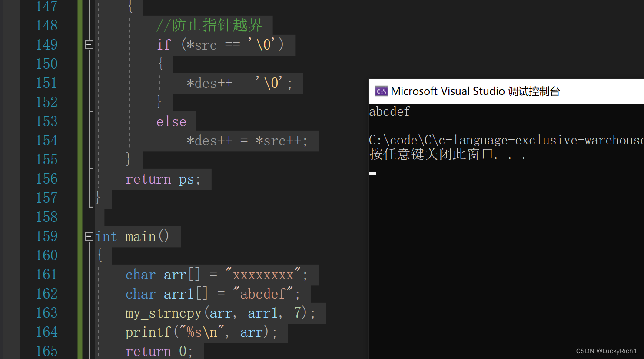Click line number 159

pos(46,236)
